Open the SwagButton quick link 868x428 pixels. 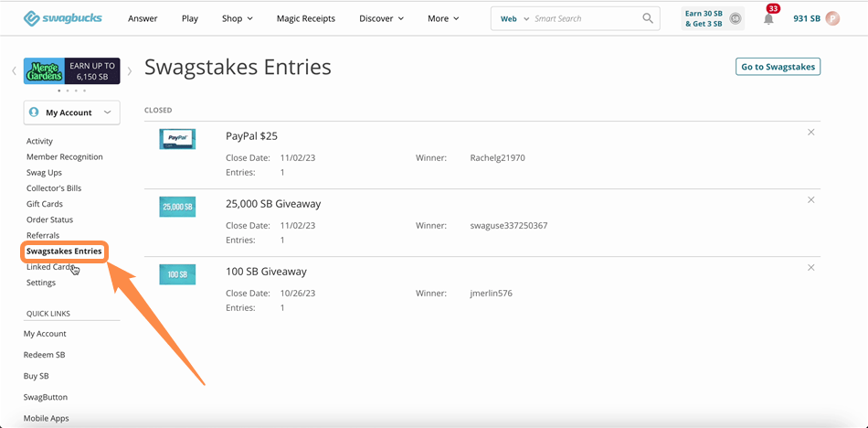click(46, 397)
